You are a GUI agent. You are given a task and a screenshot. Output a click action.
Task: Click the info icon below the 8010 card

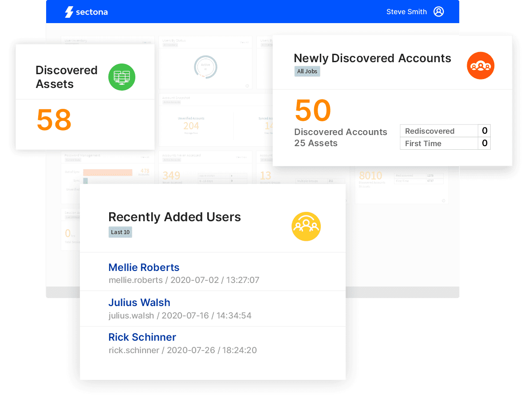443,200
